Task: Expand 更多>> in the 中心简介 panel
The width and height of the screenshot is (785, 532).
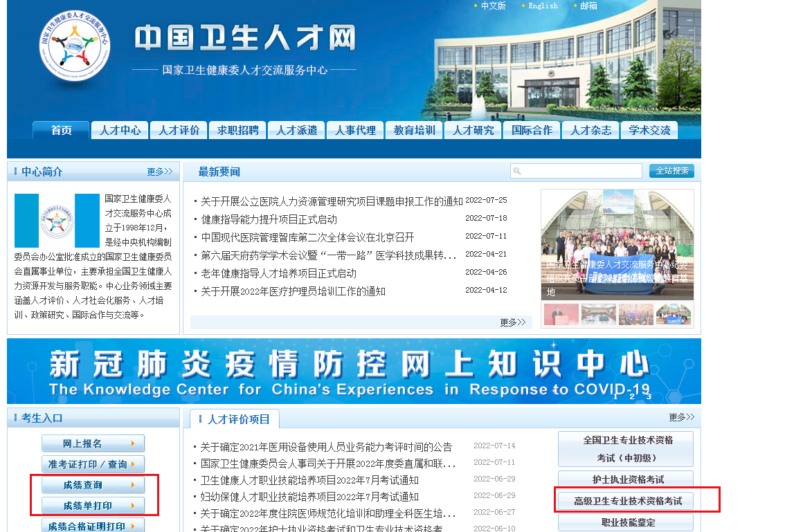Action: pyautogui.click(x=159, y=172)
